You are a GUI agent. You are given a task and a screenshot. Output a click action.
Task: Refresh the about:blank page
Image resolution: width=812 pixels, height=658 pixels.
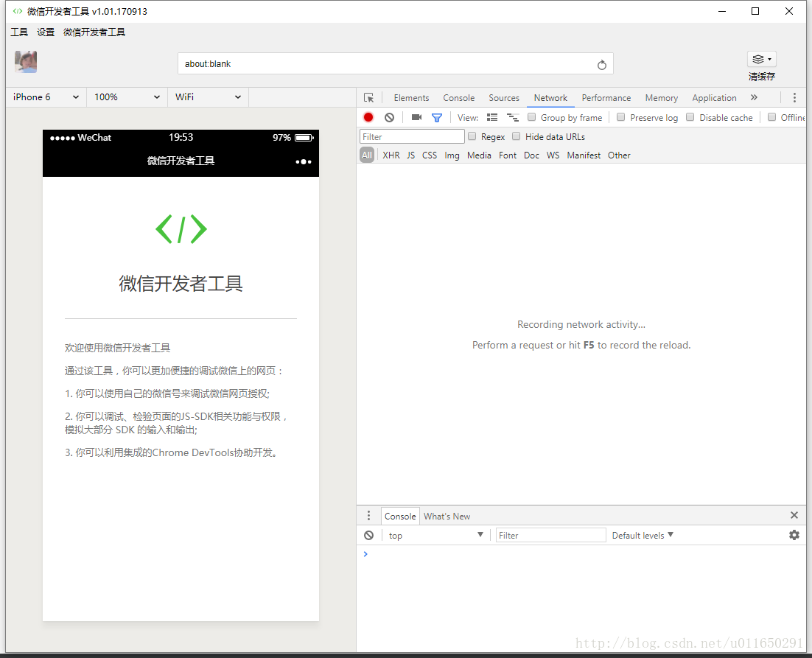pyautogui.click(x=602, y=64)
